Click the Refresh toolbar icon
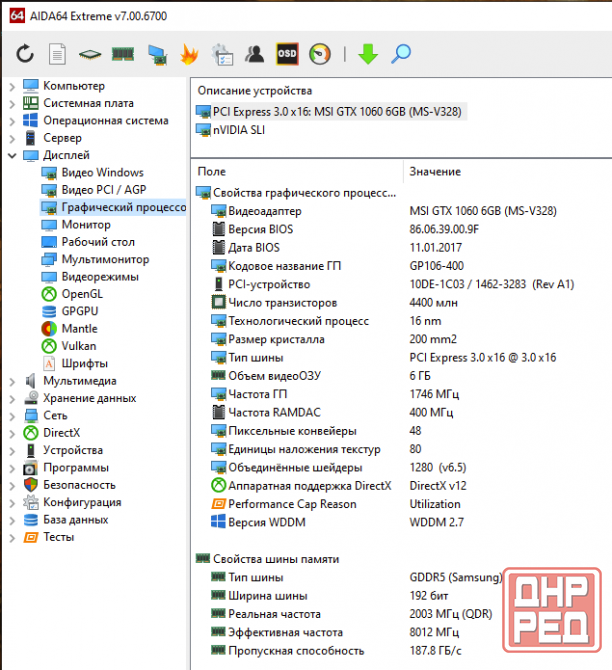Image resolution: width=612 pixels, height=670 pixels. tap(25, 54)
